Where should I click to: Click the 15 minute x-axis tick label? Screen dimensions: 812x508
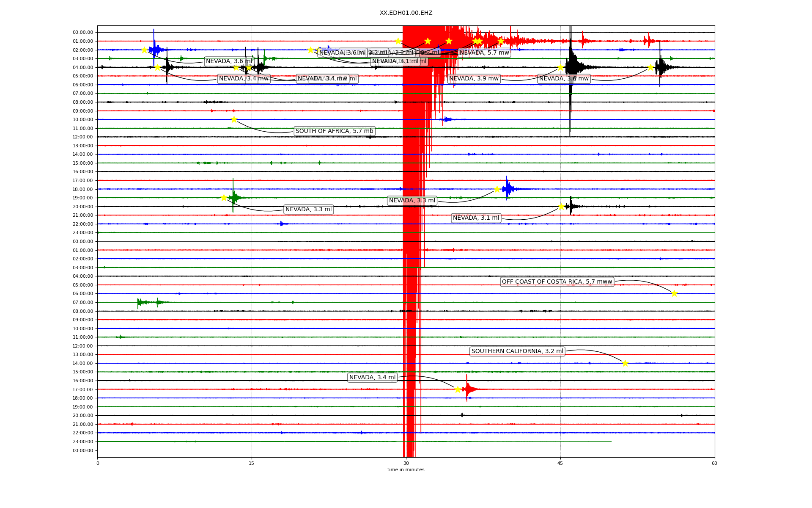(252, 463)
